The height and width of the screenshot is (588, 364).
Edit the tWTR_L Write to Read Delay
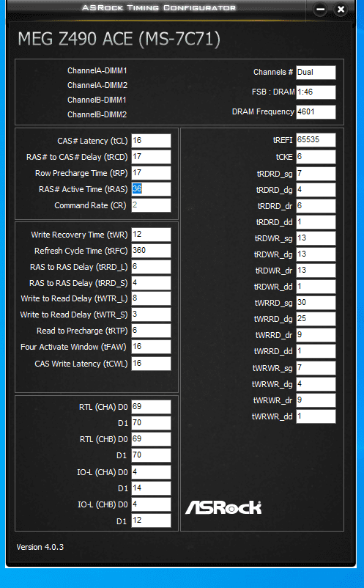pyautogui.click(x=151, y=298)
